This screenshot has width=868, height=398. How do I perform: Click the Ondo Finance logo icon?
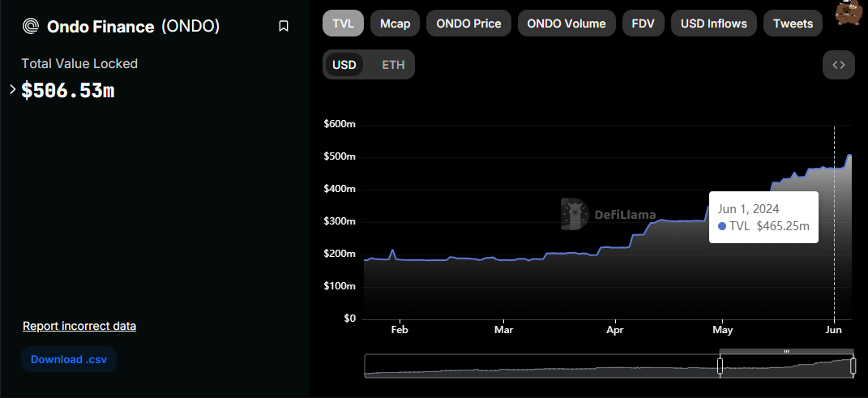(x=31, y=26)
